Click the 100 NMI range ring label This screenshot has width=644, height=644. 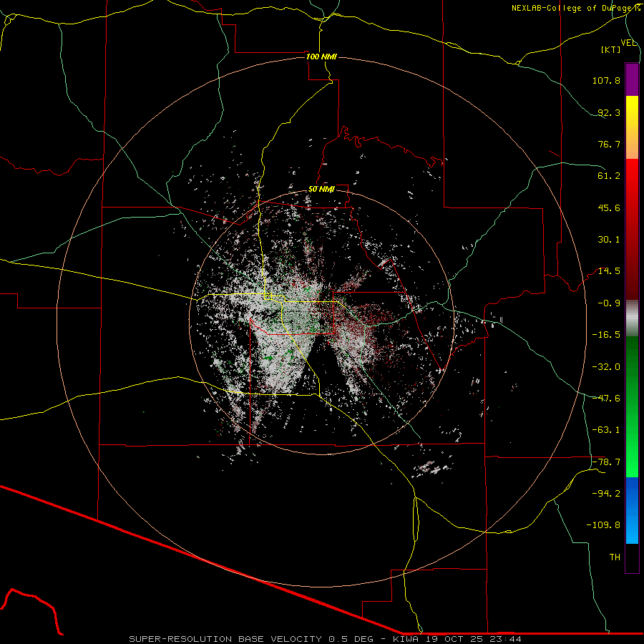tap(321, 57)
